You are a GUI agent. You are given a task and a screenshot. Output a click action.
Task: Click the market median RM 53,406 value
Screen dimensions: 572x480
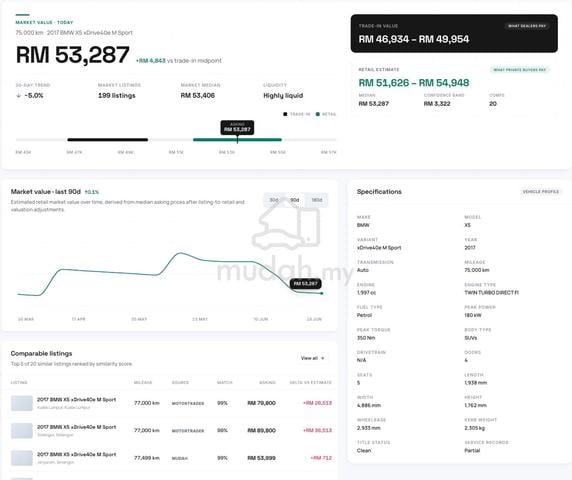pos(198,96)
